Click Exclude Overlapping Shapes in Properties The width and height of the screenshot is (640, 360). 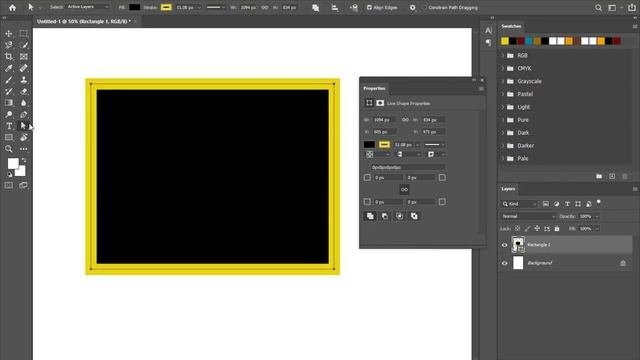[414, 216]
